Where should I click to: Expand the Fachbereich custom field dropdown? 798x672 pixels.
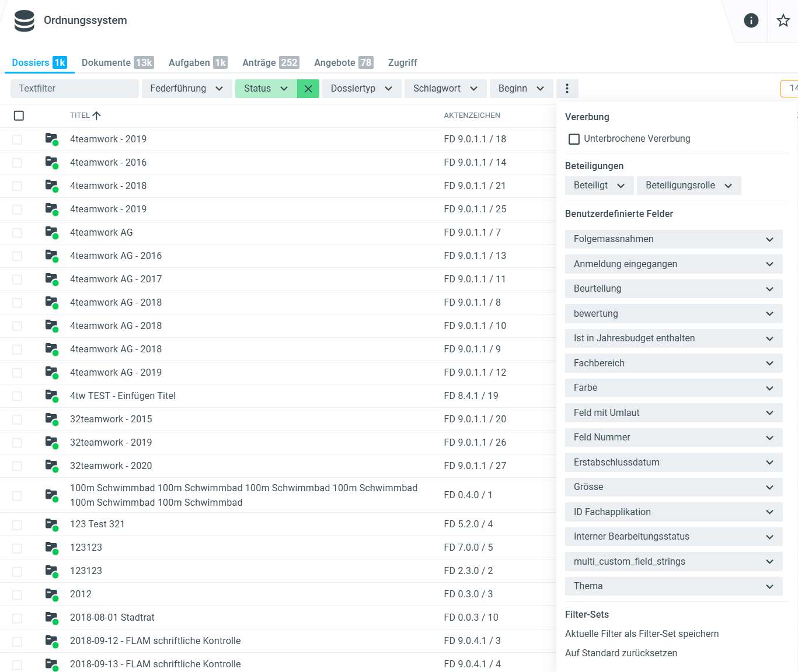pos(673,363)
